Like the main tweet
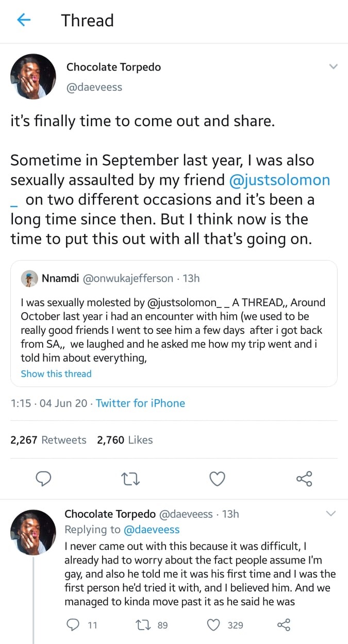The height and width of the screenshot is (644, 348). click(218, 479)
